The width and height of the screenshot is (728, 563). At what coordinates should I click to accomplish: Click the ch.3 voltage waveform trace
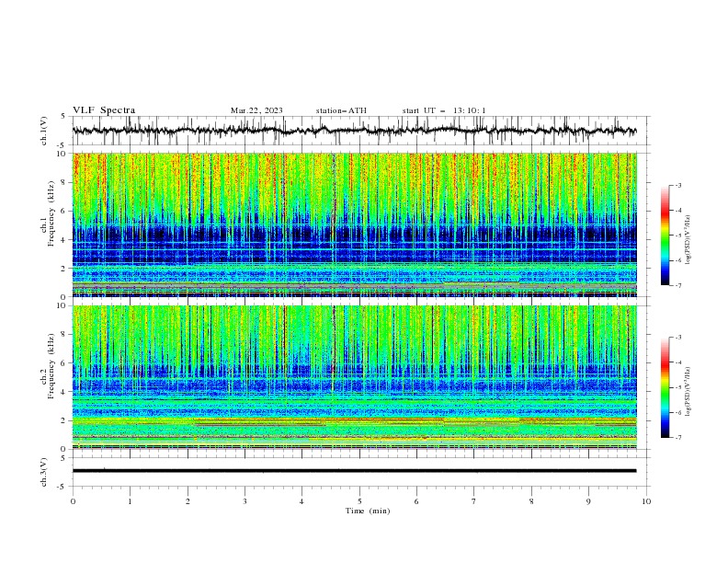(354, 471)
